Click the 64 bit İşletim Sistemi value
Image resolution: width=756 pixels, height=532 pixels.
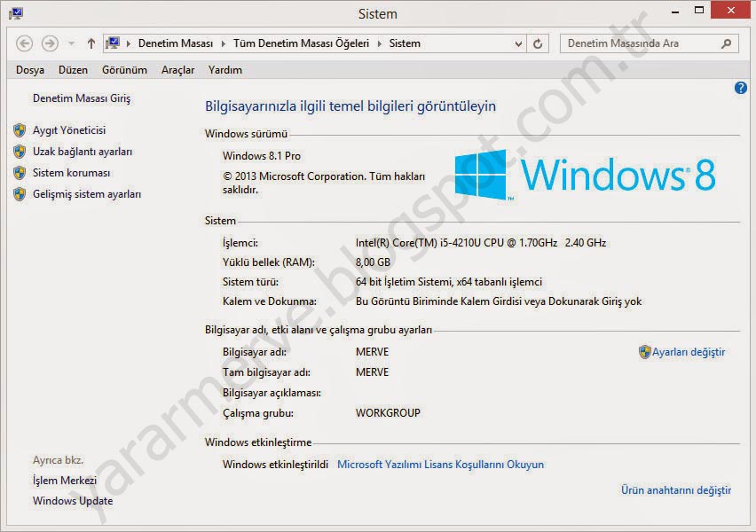click(449, 282)
